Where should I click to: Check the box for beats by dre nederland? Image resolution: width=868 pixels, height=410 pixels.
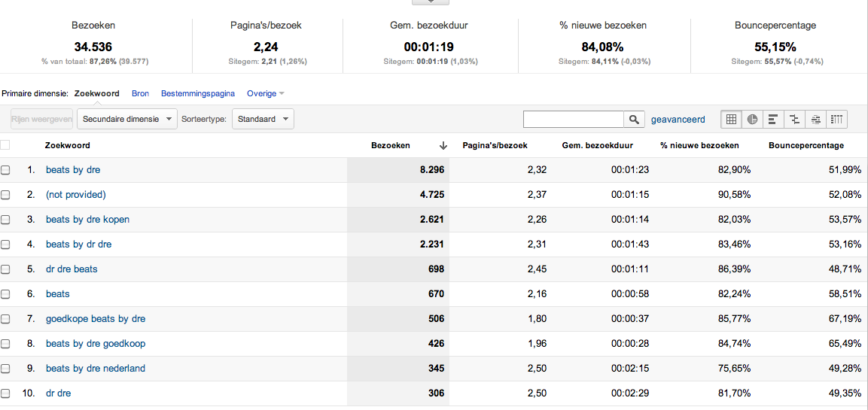tap(5, 369)
